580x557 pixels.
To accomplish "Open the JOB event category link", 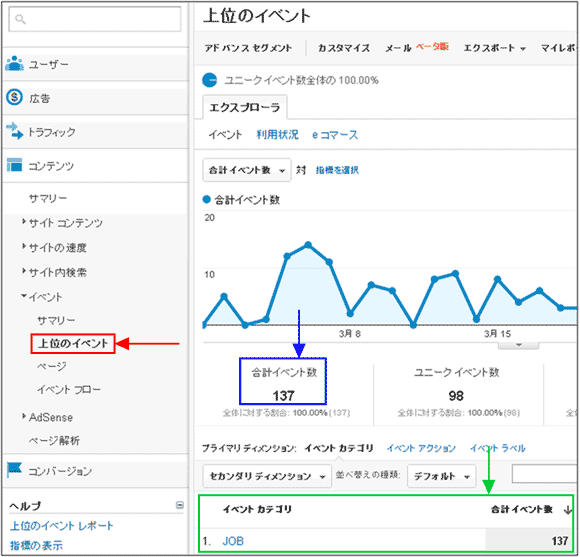I will tap(233, 541).
